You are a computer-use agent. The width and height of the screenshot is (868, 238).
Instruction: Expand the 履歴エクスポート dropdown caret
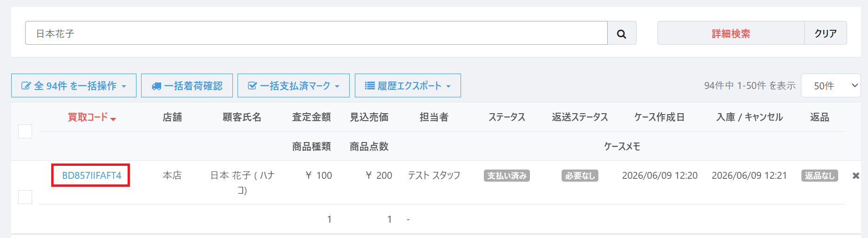pyautogui.click(x=448, y=87)
